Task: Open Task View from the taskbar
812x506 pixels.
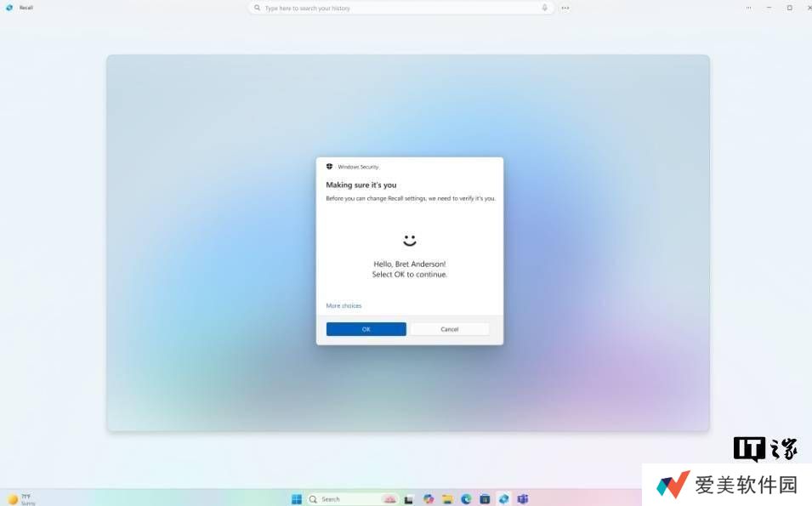Action: pyautogui.click(x=409, y=499)
